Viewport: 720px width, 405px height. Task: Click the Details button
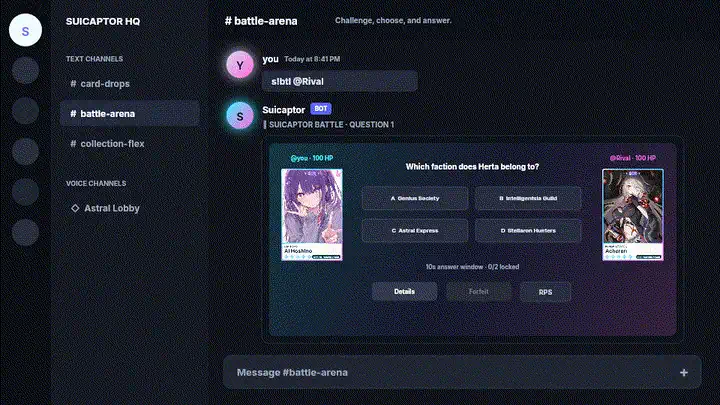click(x=405, y=292)
